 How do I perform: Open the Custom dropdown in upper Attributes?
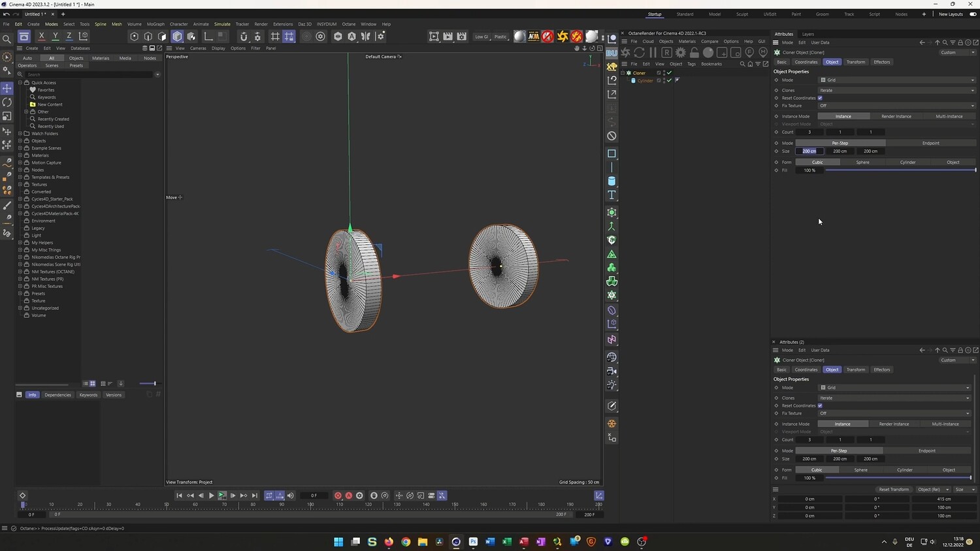(x=958, y=52)
